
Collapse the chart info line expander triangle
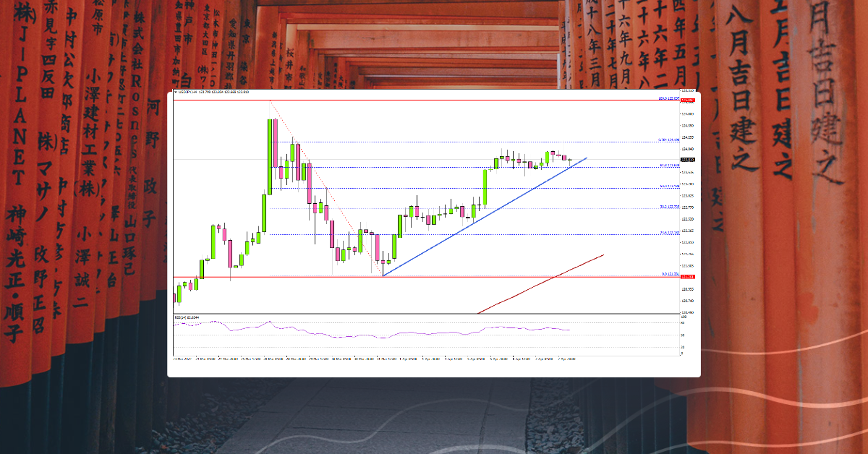(174, 93)
